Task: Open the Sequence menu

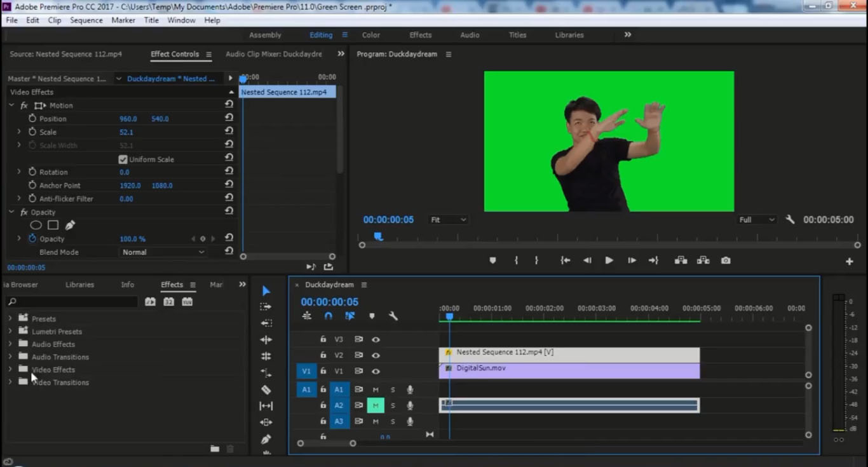Action: (86, 20)
